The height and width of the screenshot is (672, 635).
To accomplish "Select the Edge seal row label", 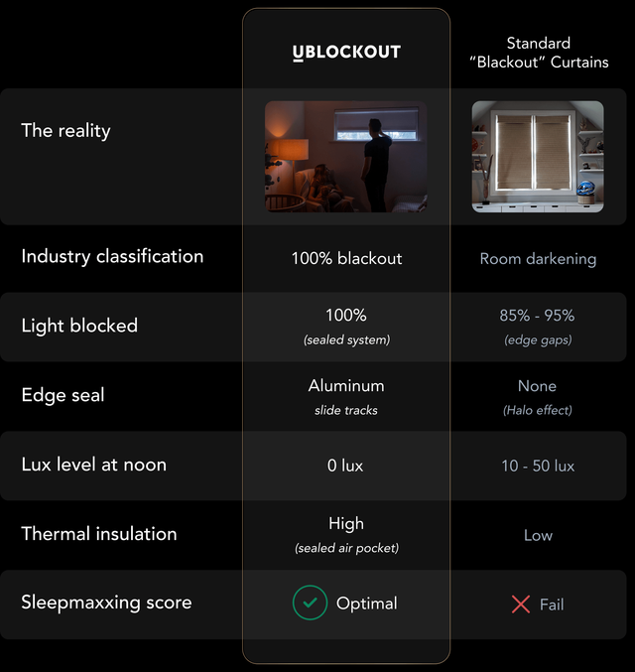I will point(63,395).
